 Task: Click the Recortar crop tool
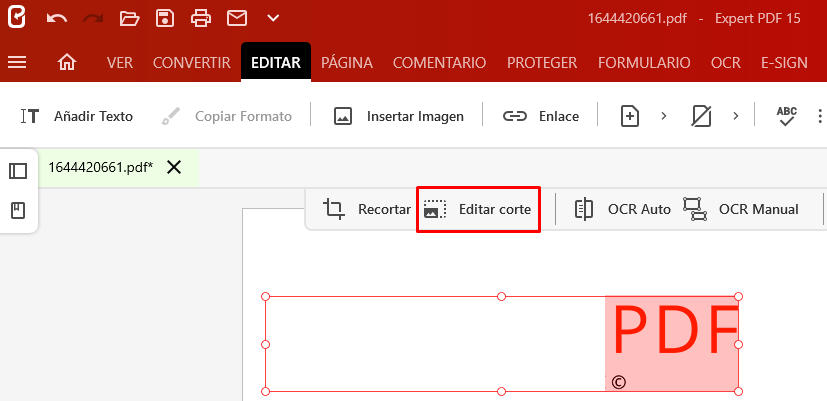pyautogui.click(x=367, y=209)
